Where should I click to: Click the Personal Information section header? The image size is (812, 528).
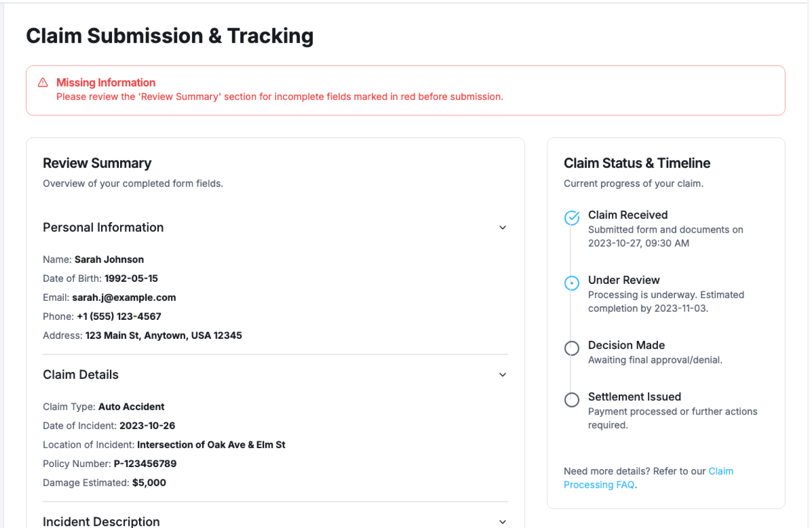pyautogui.click(x=103, y=228)
